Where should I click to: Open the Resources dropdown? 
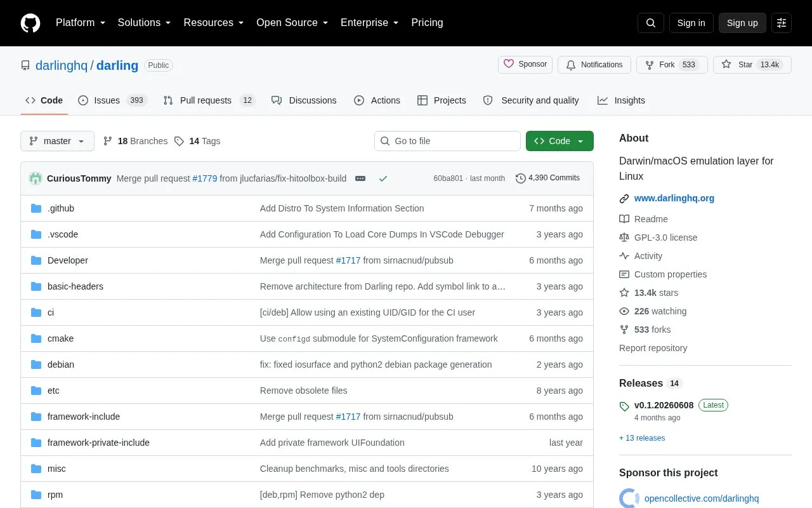pos(214,23)
